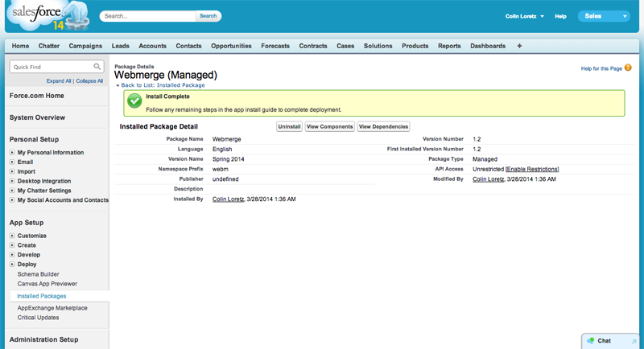Expand My Chatter Settings section

(x=12, y=191)
